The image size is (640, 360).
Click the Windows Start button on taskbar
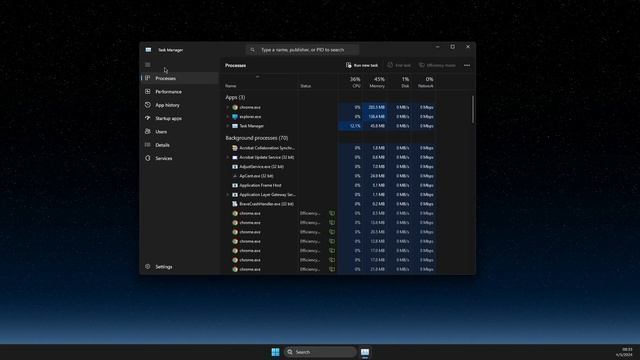(276, 352)
